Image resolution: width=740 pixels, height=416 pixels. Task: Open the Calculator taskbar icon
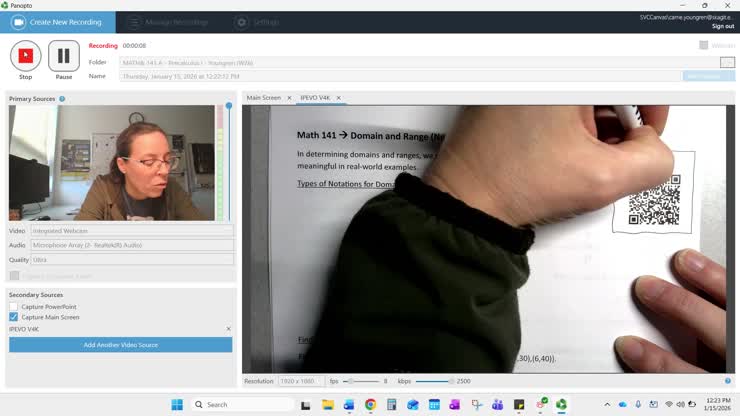(x=392, y=405)
